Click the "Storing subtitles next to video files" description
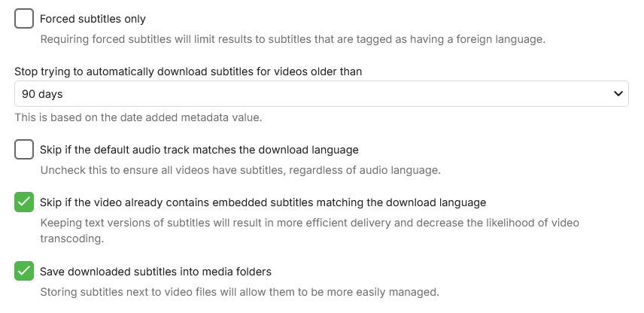Screen dimensions: 644x313 (x=239, y=291)
